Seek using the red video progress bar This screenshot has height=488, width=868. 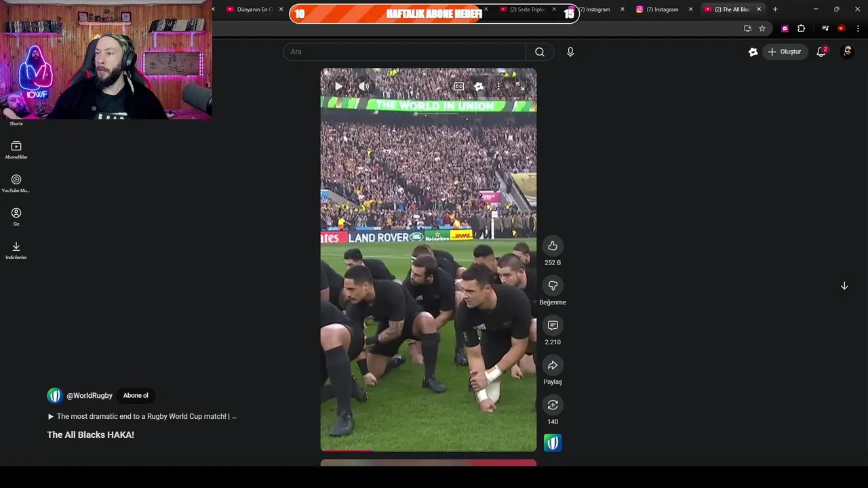coord(428,450)
